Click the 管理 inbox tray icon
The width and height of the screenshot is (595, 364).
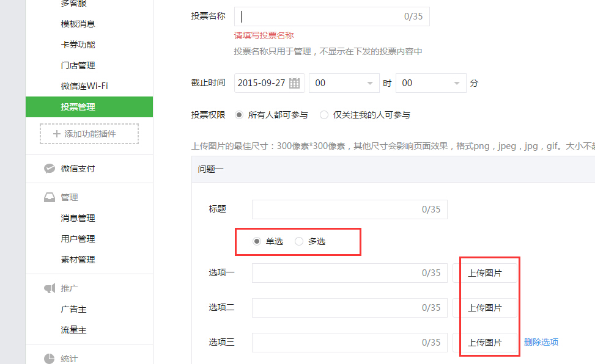pyautogui.click(x=50, y=197)
